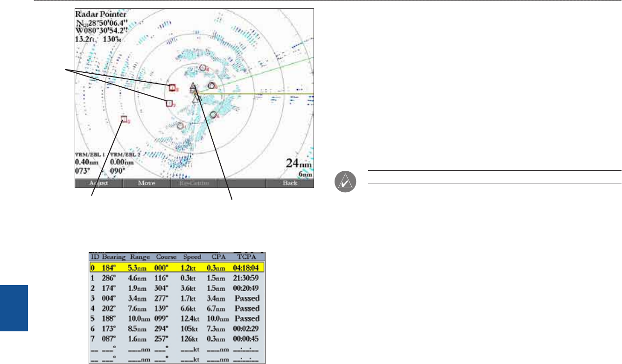Select red square target marker labeled 8
This screenshot has height=364, width=622.
(x=172, y=87)
